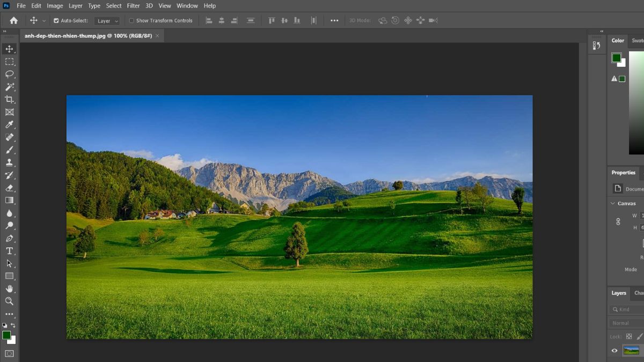Swap foreground and background colors icon
This screenshot has width=644, height=362.
click(13, 326)
